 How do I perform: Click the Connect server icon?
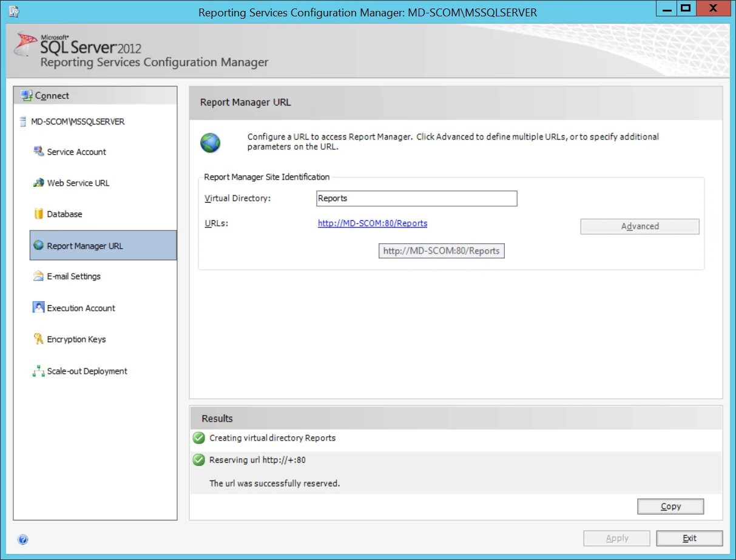tap(26, 95)
